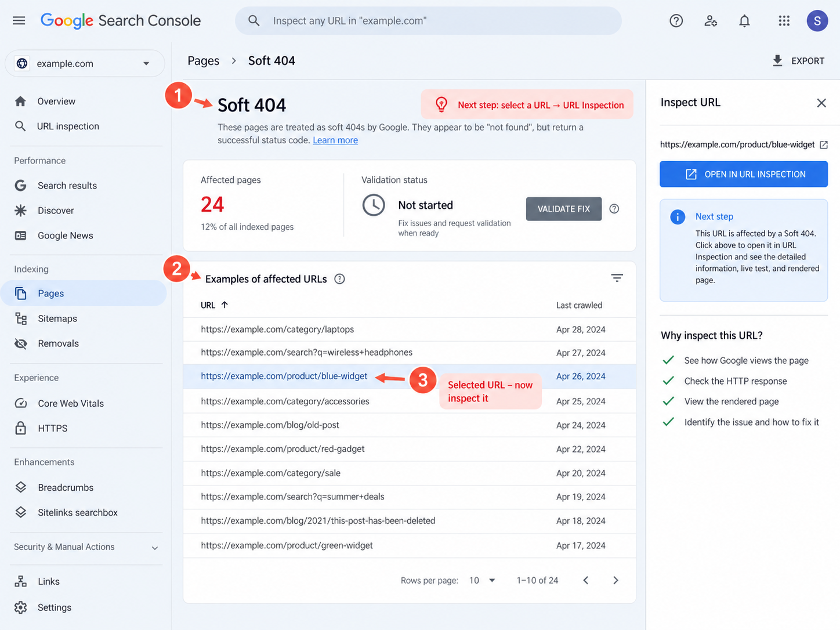Select the product/green-widget URL row
The width and height of the screenshot is (840, 630).
pos(410,546)
